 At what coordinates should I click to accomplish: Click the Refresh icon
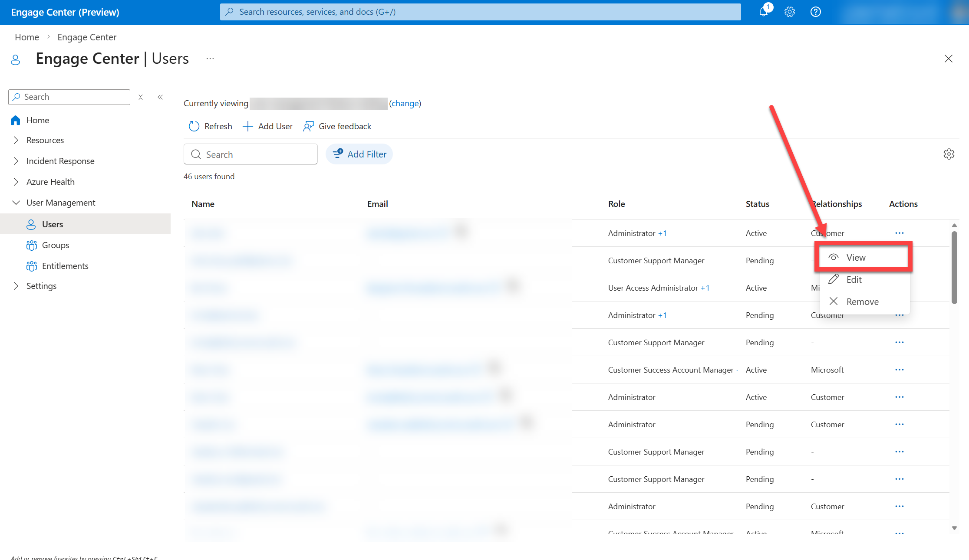click(194, 126)
